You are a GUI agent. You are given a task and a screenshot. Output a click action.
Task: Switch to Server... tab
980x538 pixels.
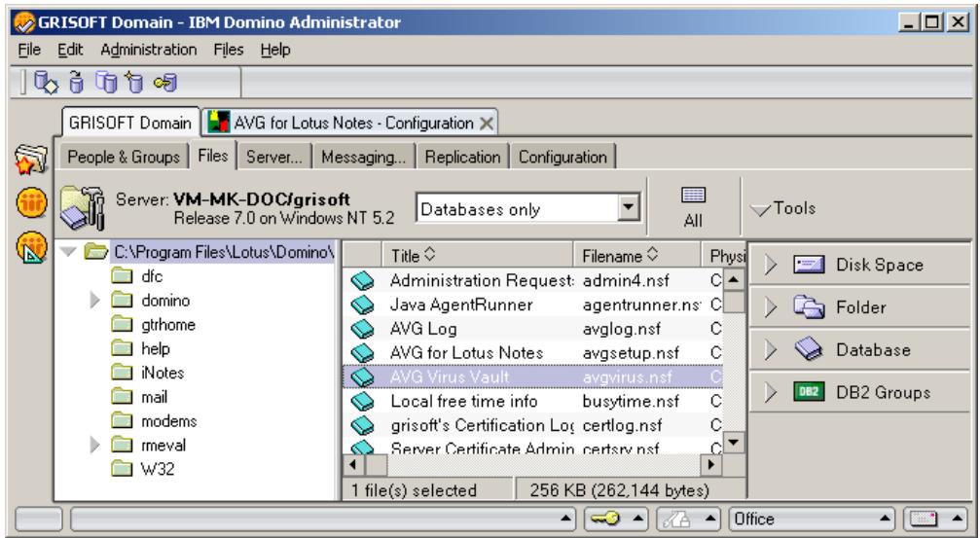click(274, 157)
